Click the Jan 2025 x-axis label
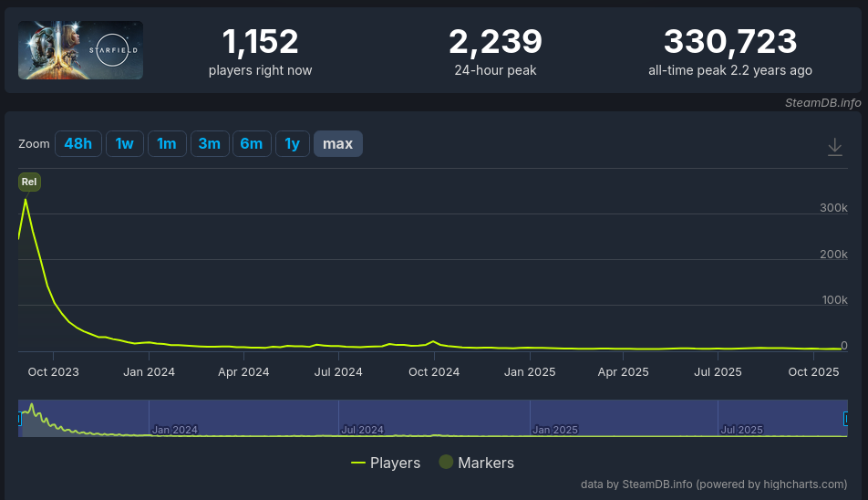This screenshot has height=500, width=868. pyautogui.click(x=530, y=372)
